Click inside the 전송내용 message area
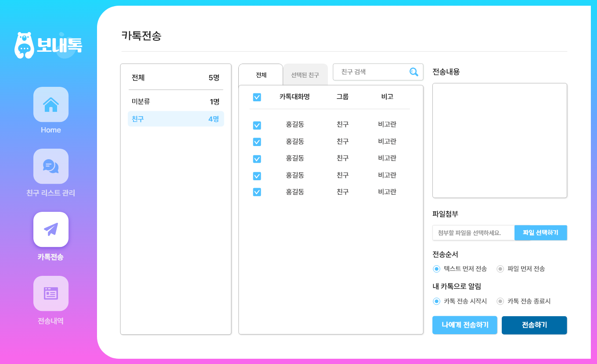The height and width of the screenshot is (364, 597). pos(500,140)
